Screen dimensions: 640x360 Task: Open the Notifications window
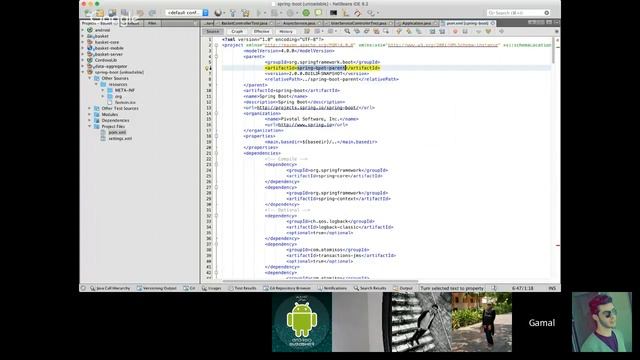[332, 288]
